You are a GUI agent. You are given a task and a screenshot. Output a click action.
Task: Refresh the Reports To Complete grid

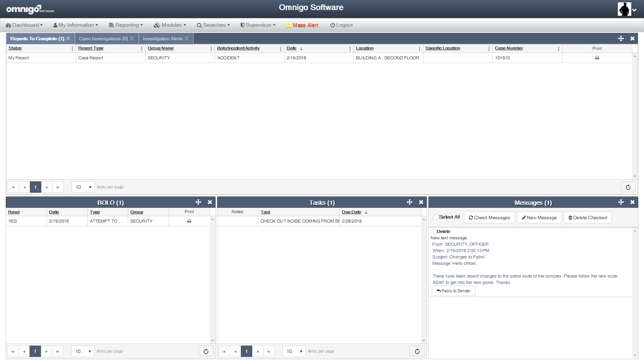coord(628,187)
